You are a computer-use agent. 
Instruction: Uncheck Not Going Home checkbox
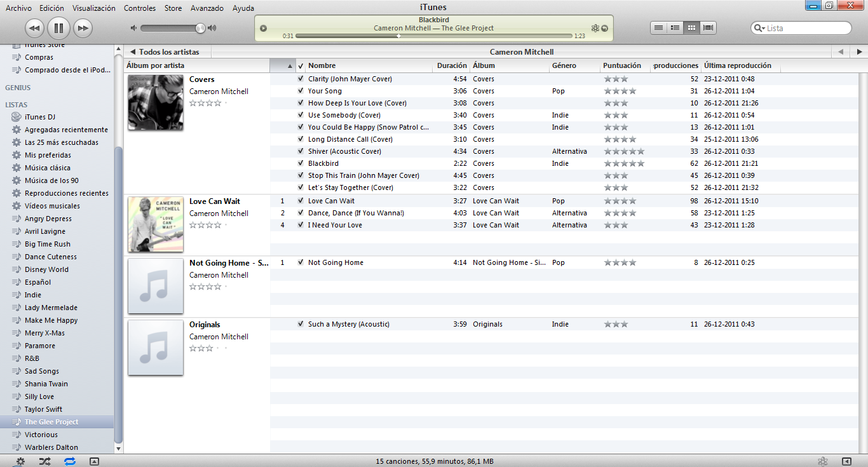[301, 262]
